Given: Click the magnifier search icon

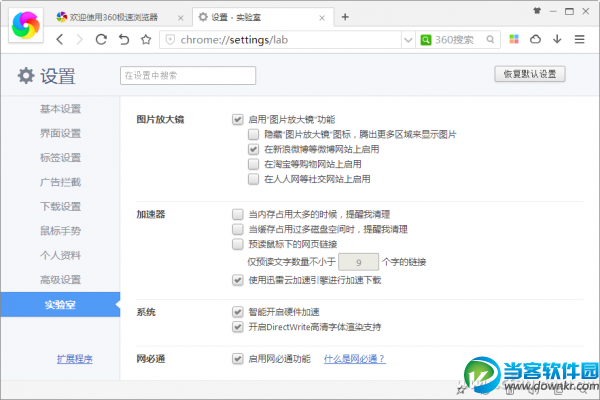Looking at the screenshot, I should (x=490, y=39).
